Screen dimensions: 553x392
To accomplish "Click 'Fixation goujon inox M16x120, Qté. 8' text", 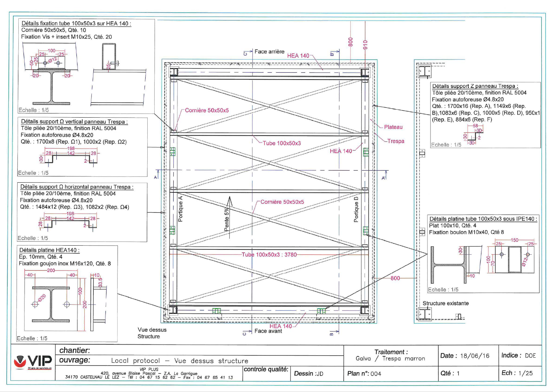I will tap(65, 263).
